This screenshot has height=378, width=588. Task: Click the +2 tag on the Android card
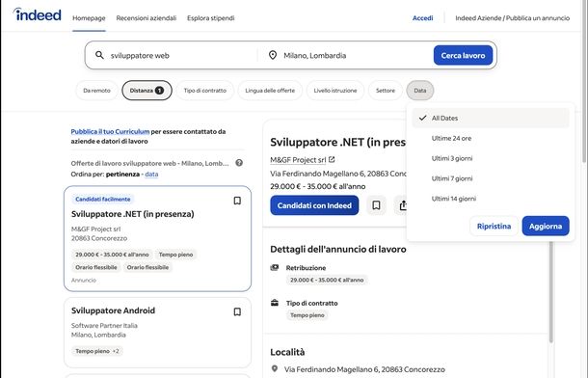click(x=116, y=351)
